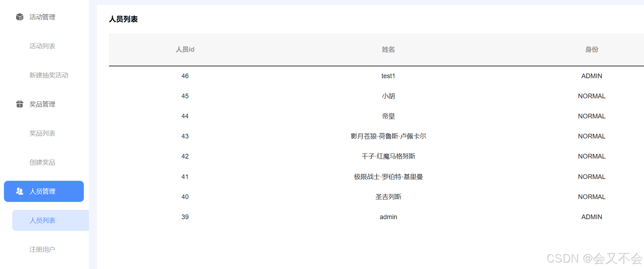The image size is (644, 269).
Task: Select the name cell admin
Action: coord(388,217)
